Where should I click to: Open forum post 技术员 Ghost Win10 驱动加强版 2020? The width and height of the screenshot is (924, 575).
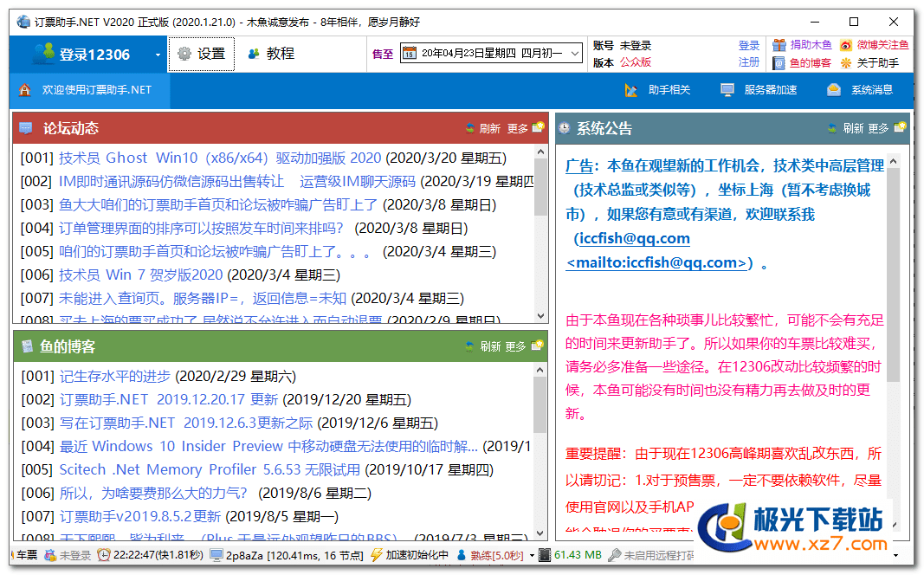(x=220, y=158)
